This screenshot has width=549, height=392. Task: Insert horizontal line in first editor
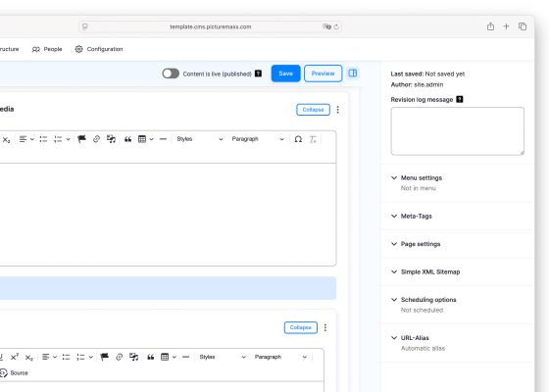tap(163, 139)
